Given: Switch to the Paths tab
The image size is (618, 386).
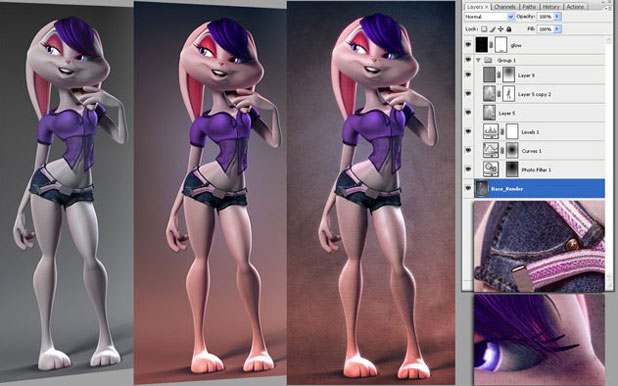Looking at the screenshot, I should [x=529, y=7].
